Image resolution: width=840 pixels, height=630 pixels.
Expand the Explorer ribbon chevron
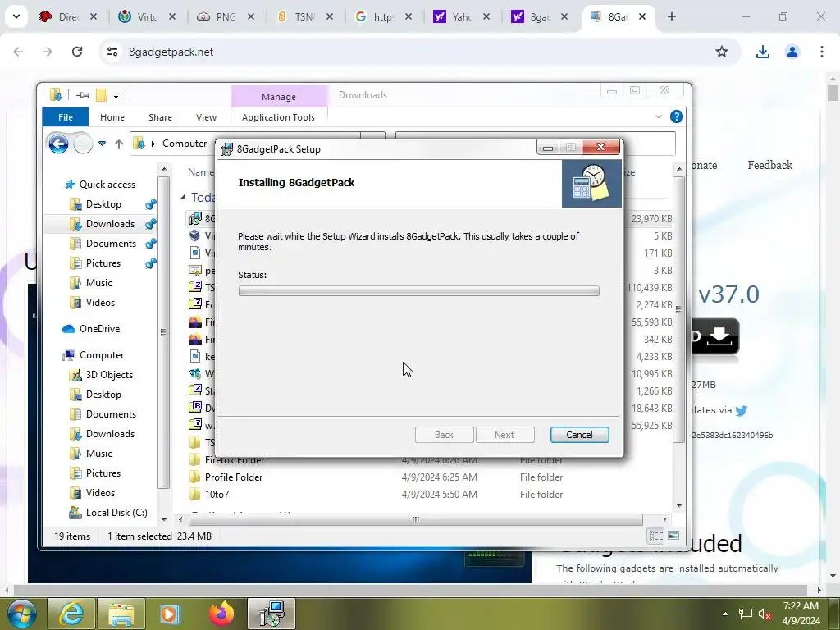[x=659, y=116]
